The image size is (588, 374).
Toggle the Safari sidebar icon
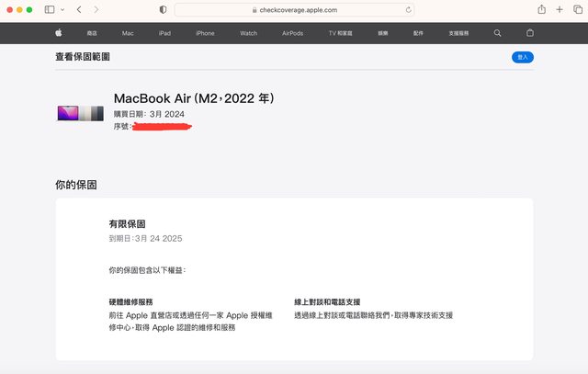pos(50,10)
